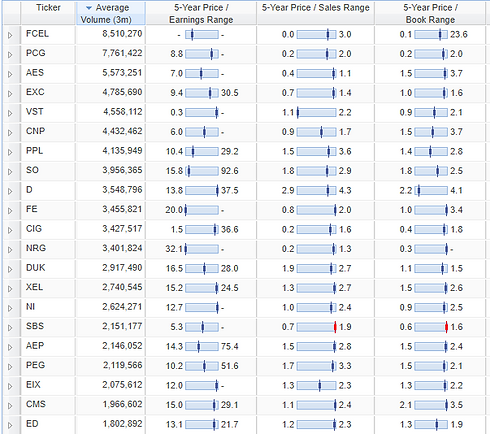
Task: Expand the CIG row
Action: coord(10,230)
